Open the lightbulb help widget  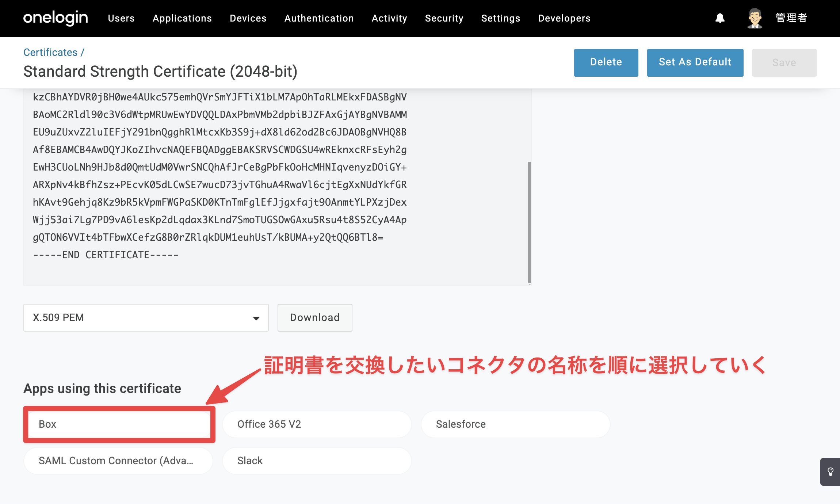pyautogui.click(x=830, y=472)
